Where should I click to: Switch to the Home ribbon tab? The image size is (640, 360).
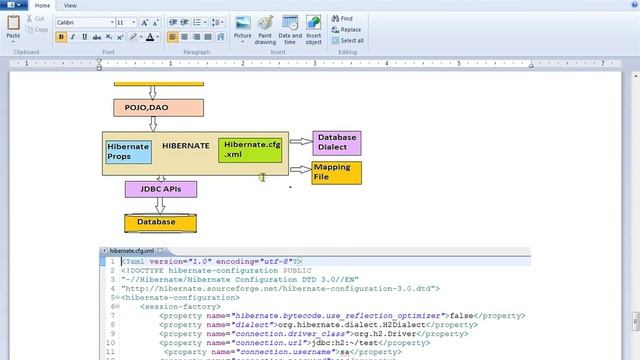(x=42, y=5)
